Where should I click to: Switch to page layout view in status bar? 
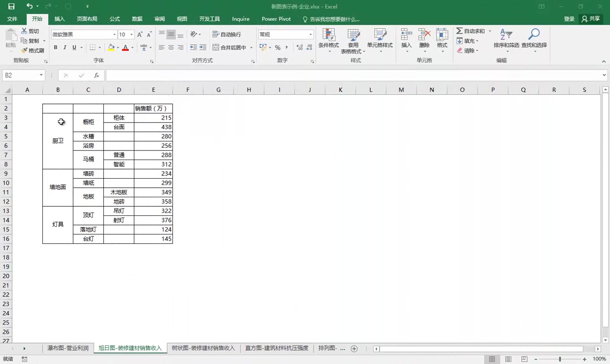[x=508, y=359]
